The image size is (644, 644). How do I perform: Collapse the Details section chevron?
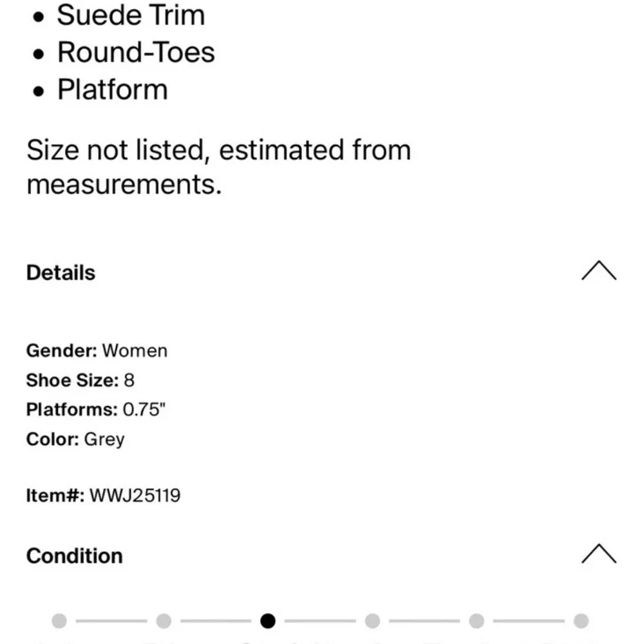[x=598, y=271]
